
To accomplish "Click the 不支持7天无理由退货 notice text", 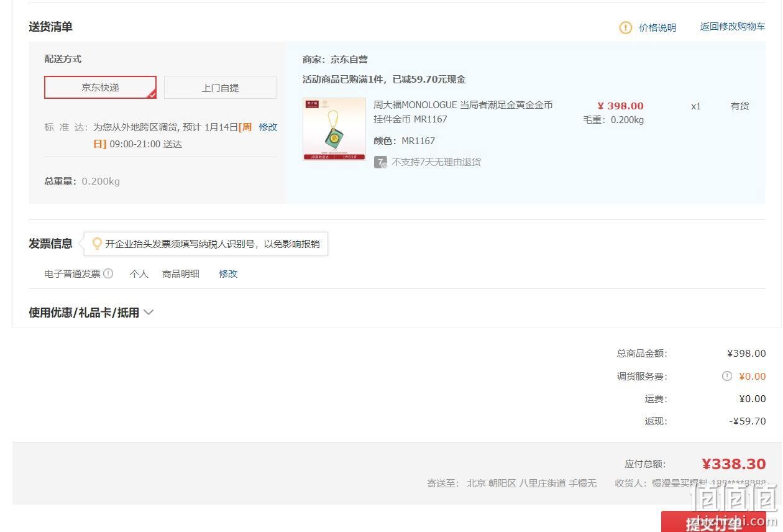I will tap(436, 162).
